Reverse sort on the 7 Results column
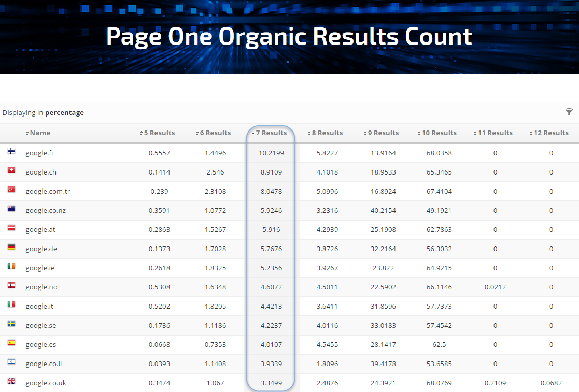Viewport: 579px width, 392px height. pos(269,133)
